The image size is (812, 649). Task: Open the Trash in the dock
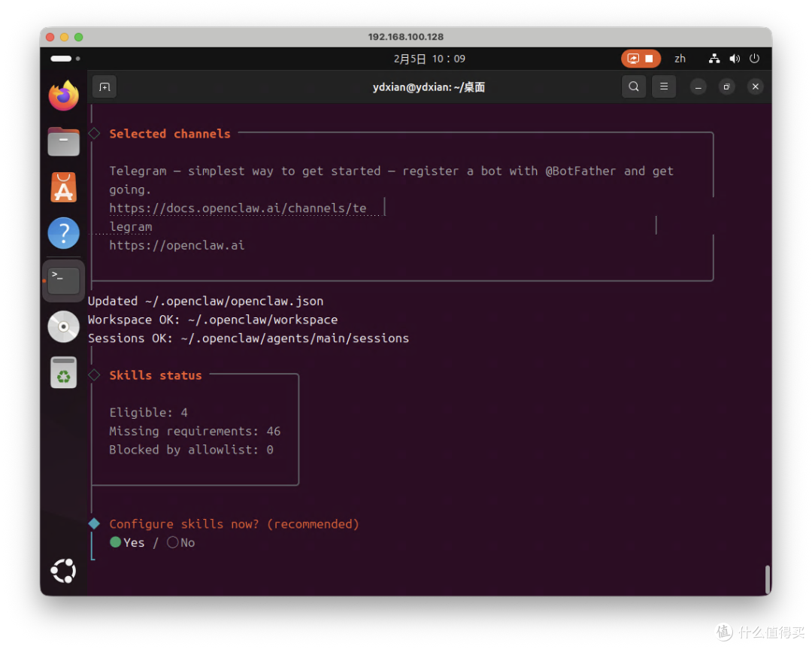coord(64,372)
